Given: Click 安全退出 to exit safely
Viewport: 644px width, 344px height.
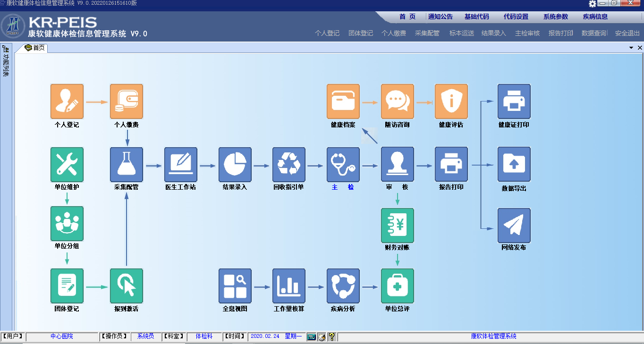Looking at the screenshot, I should click(627, 33).
